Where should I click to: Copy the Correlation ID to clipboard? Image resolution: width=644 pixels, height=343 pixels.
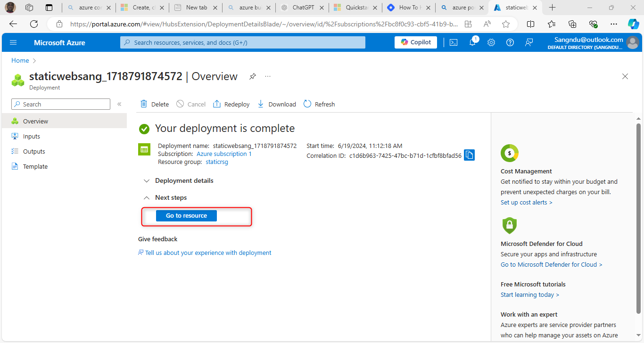469,155
